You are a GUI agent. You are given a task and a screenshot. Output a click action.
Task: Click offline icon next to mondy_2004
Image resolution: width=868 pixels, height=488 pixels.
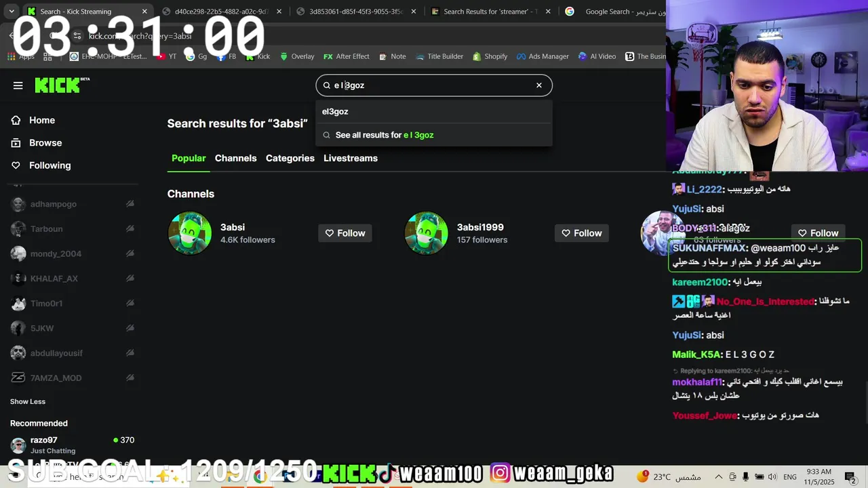pos(130,253)
